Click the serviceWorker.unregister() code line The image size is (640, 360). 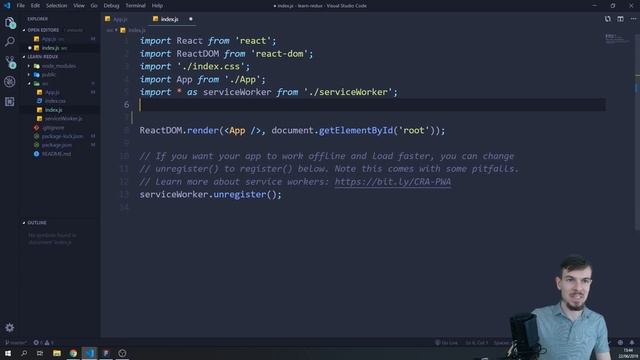tap(211, 194)
